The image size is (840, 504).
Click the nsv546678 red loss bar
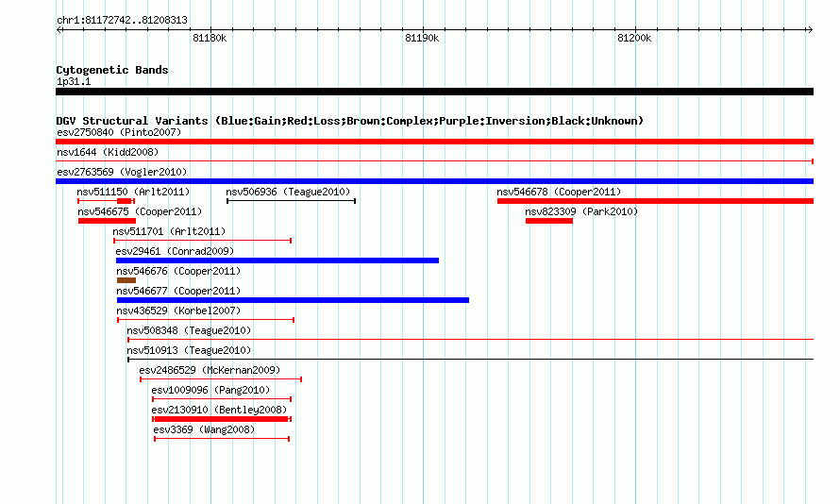point(655,201)
